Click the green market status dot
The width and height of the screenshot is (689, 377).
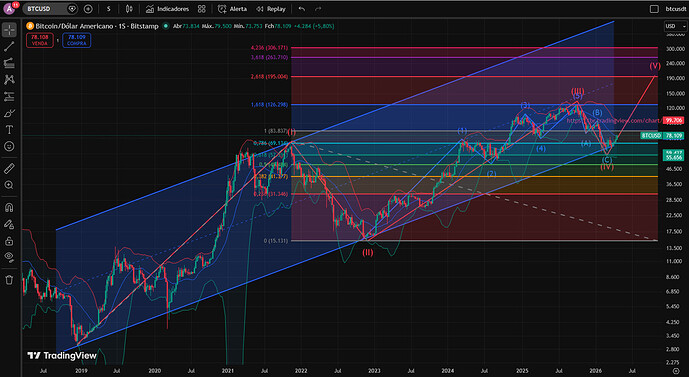click(x=166, y=26)
